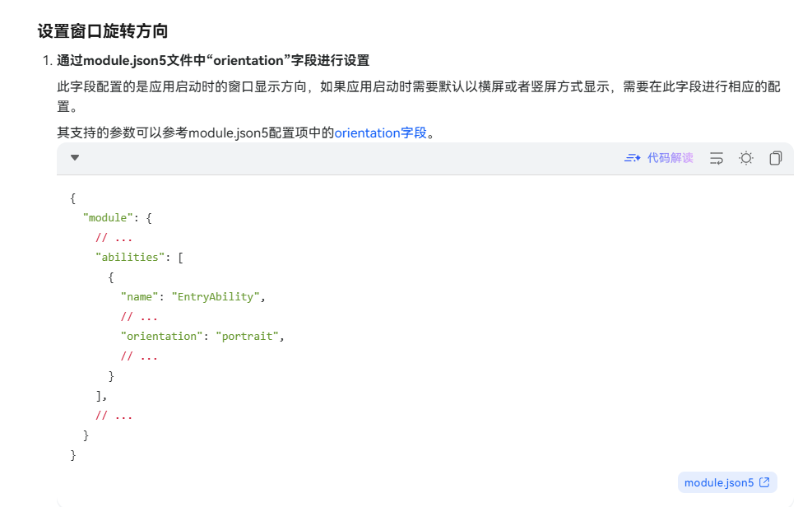Click the "abilities" key in code
The image size is (812, 507).
pos(129,257)
